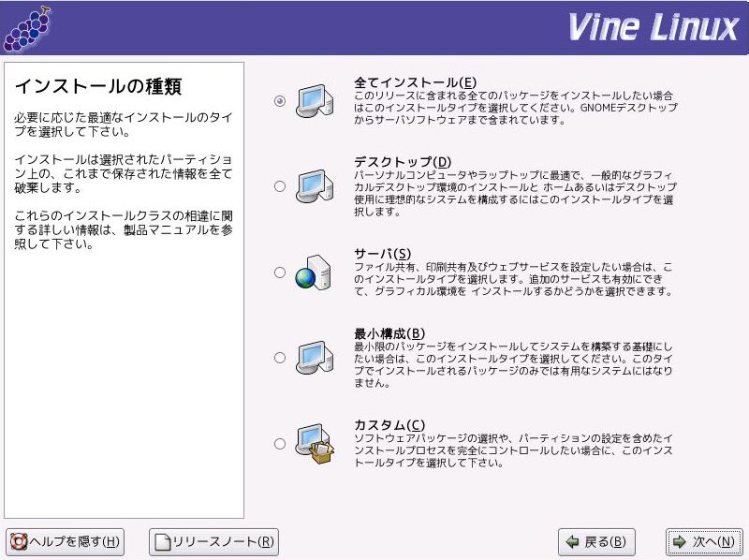
Task: Click the デスクトップ(D) label
Action: 403,162
